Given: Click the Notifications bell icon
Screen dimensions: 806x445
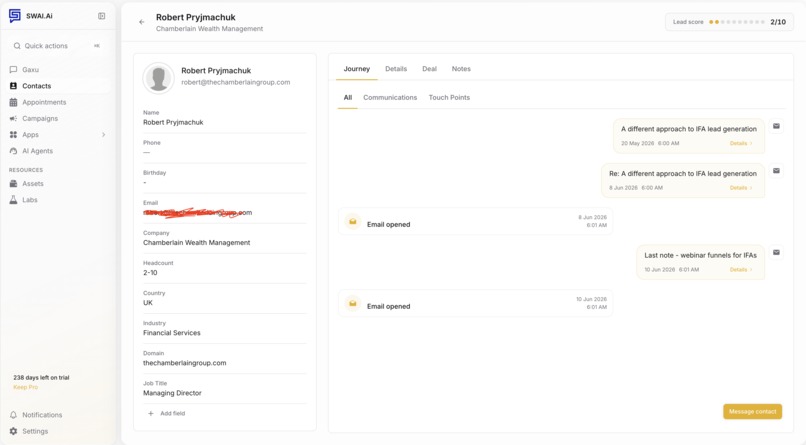Looking at the screenshot, I should coord(13,415).
